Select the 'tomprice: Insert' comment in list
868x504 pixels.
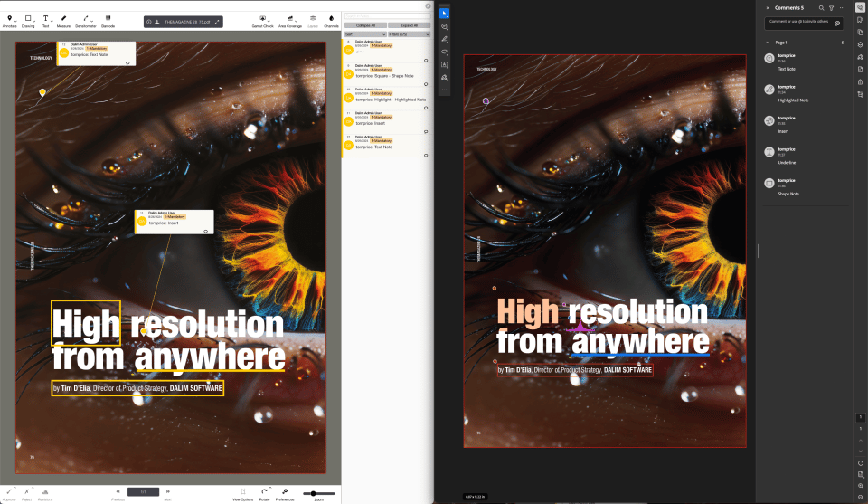[387, 122]
